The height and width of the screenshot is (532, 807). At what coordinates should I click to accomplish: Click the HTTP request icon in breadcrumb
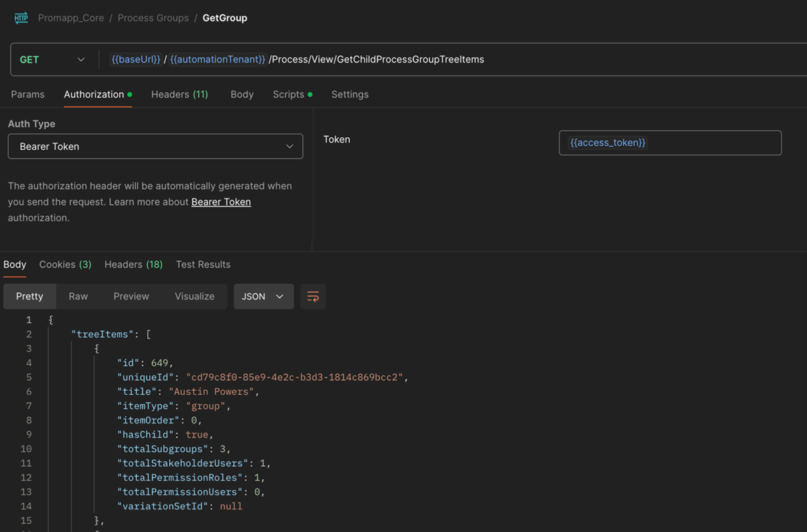pyautogui.click(x=21, y=18)
